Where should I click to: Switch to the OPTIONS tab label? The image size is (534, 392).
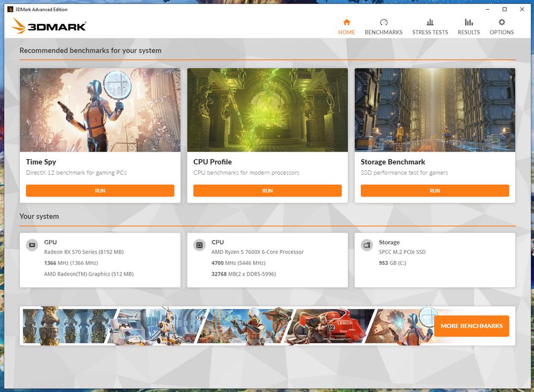click(x=501, y=33)
